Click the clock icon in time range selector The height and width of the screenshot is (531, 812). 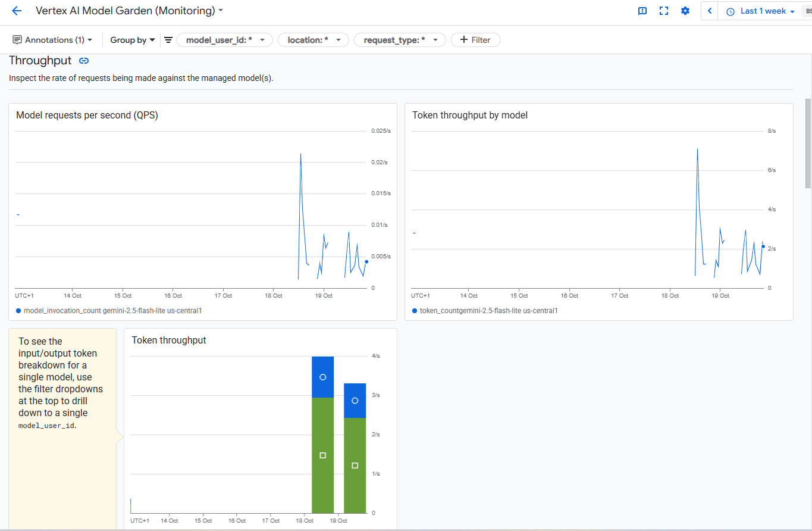click(x=731, y=11)
